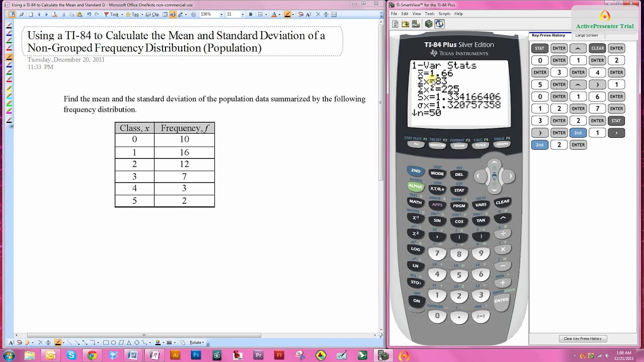
Task: Click the Undo button in OneNote toolbar
Action: [x=89, y=15]
